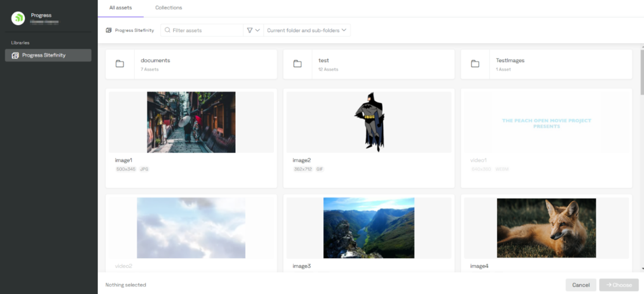Click the "1 Asset" count text
Viewport: 644px width, 294px height.
[x=503, y=69]
